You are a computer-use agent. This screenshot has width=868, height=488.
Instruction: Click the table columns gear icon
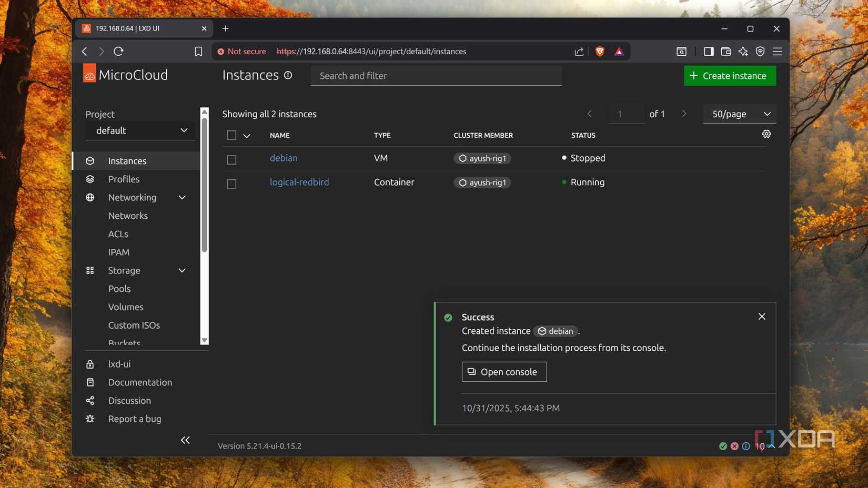point(766,134)
